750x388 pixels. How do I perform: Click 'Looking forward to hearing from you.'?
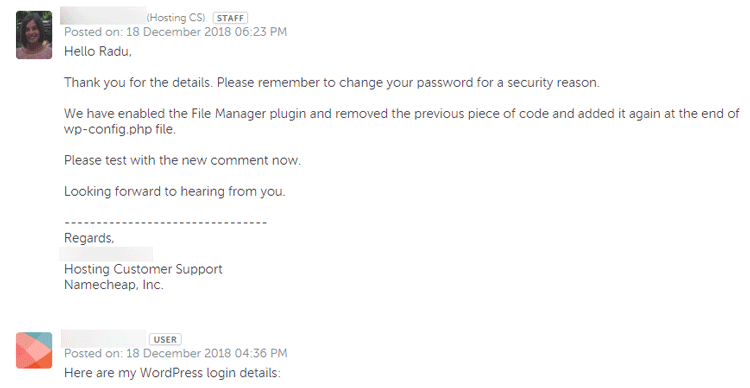[175, 191]
